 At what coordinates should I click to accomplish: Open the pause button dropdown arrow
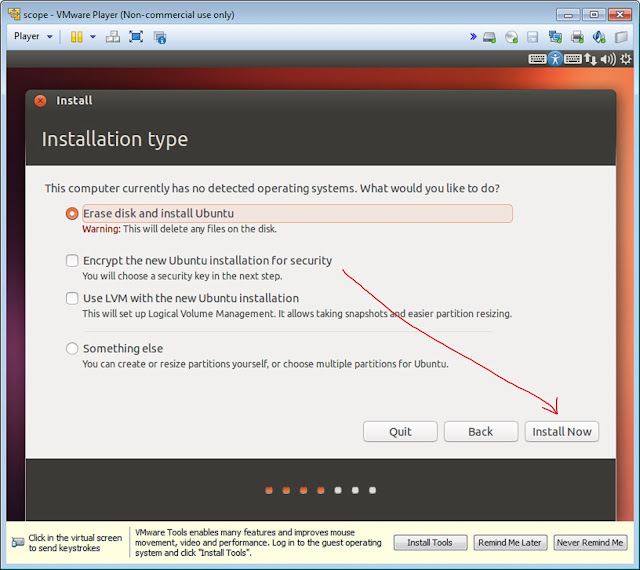coord(93,37)
